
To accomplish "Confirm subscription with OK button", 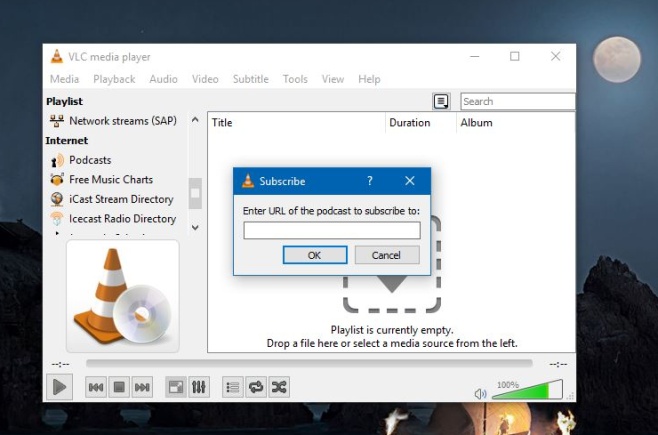I will [x=315, y=255].
